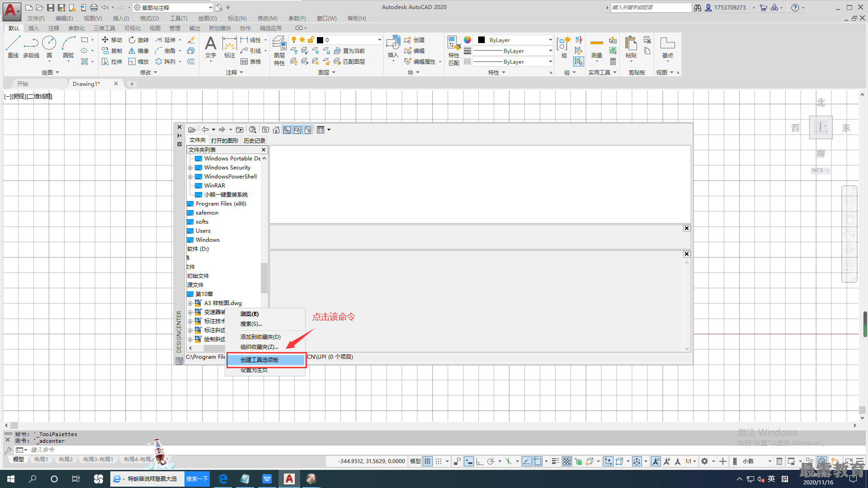Image resolution: width=868 pixels, height=488 pixels.
Task: Open the 绘图(D) menu
Action: [208, 19]
